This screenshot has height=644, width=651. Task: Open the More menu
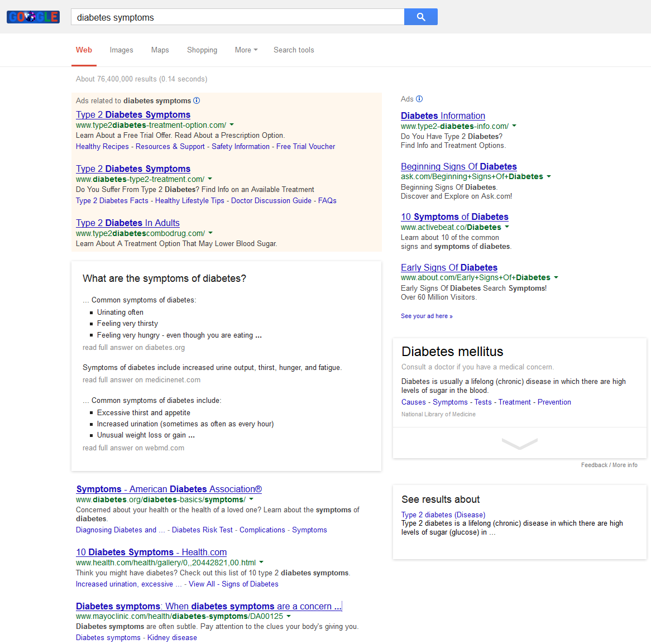point(246,50)
